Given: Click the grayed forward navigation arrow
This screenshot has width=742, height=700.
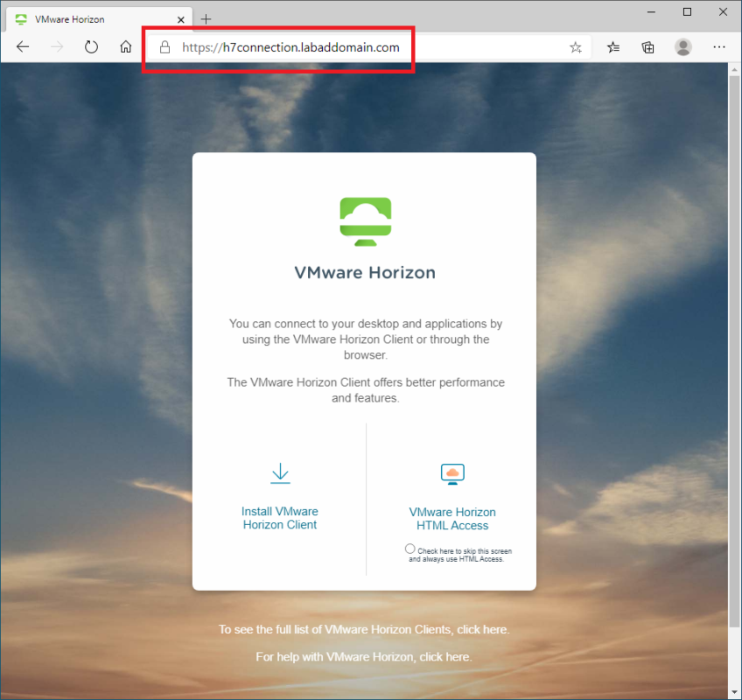Looking at the screenshot, I should [x=56, y=47].
